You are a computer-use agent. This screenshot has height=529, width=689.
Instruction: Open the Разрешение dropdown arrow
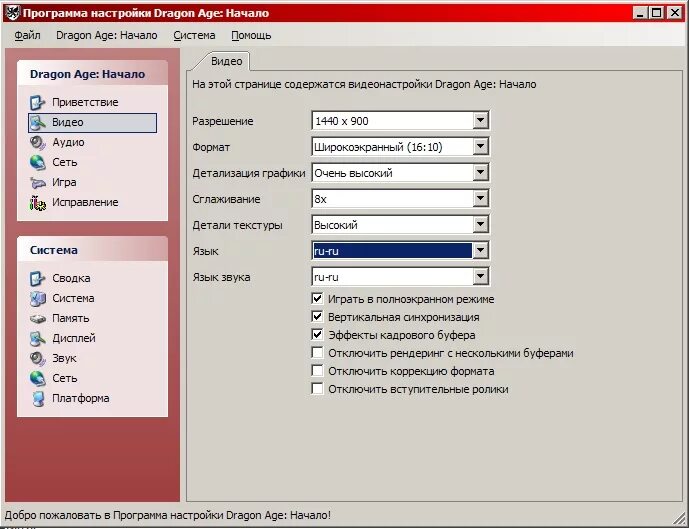(x=480, y=120)
